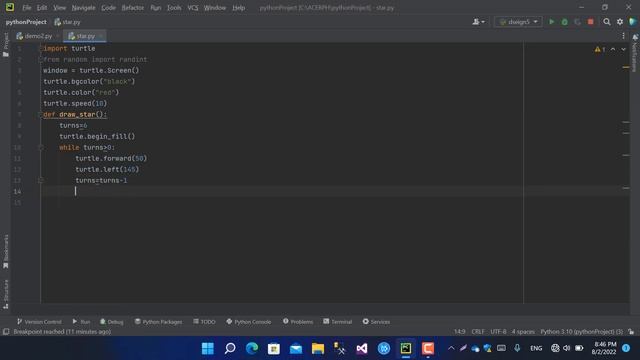Screen dimensions: 640x360
Task: Open the VCS menu
Action: pos(193,8)
